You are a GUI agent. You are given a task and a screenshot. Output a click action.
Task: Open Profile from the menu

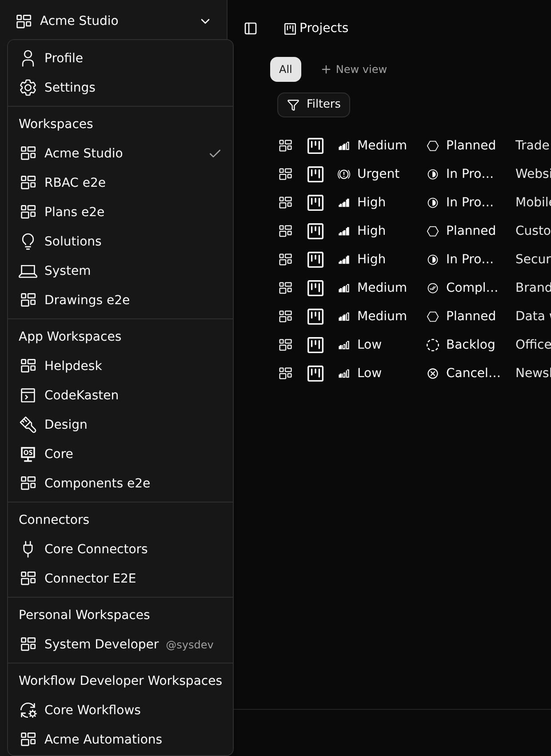tap(120, 58)
